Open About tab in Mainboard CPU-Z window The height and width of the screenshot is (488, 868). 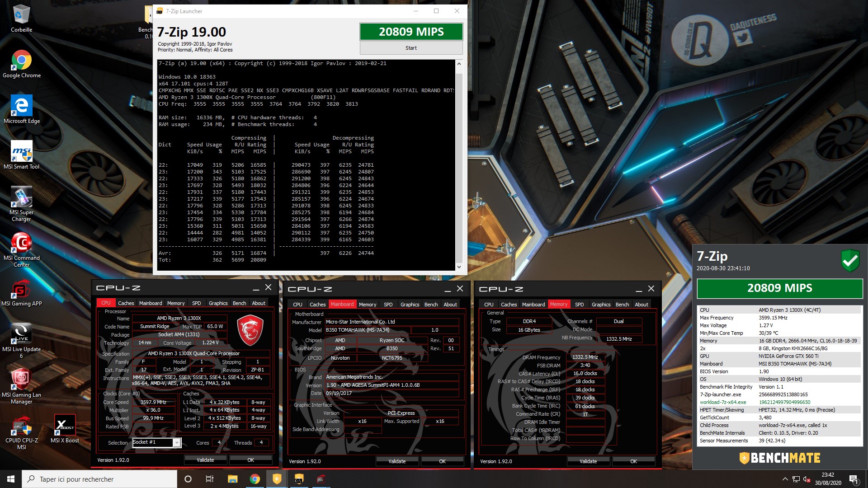pos(450,305)
